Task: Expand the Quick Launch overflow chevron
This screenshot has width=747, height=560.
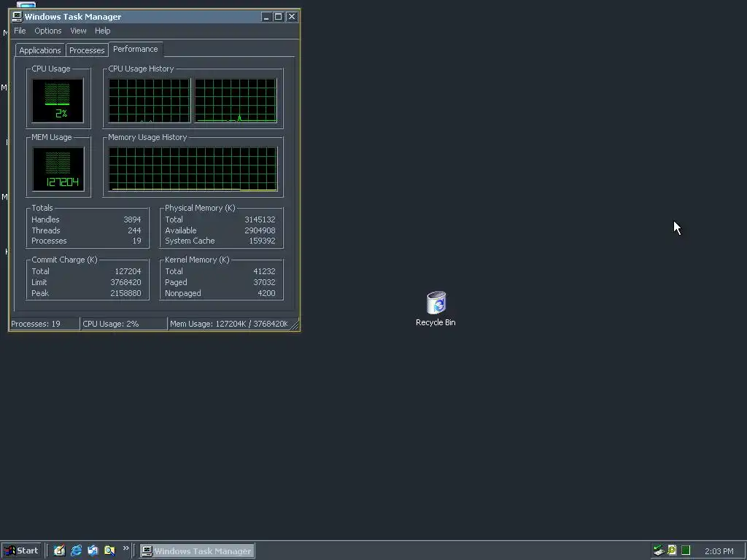Action: (125, 548)
